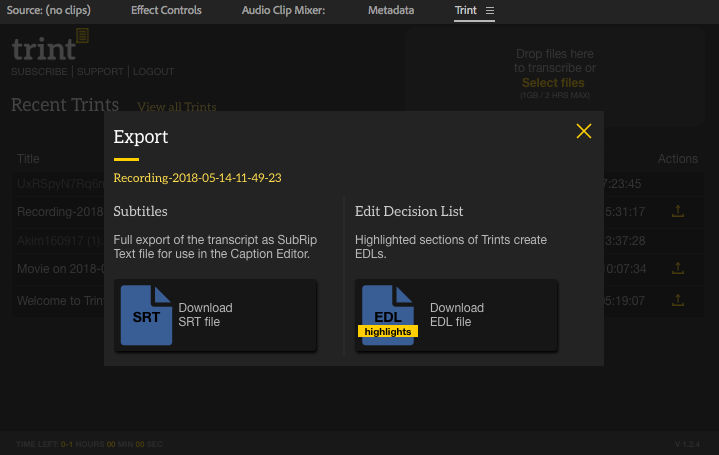This screenshot has width=719, height=455.
Task: Click the Recent Trints heading
Action: (x=65, y=105)
